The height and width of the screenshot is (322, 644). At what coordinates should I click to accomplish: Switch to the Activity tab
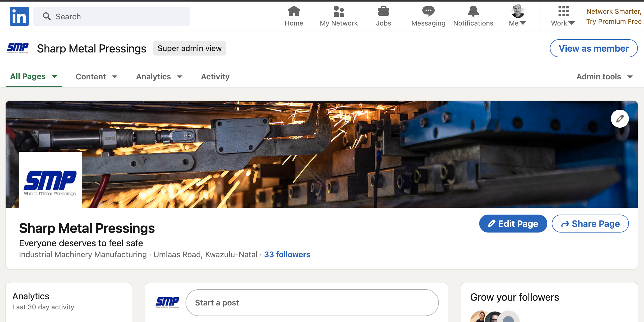[x=215, y=77]
